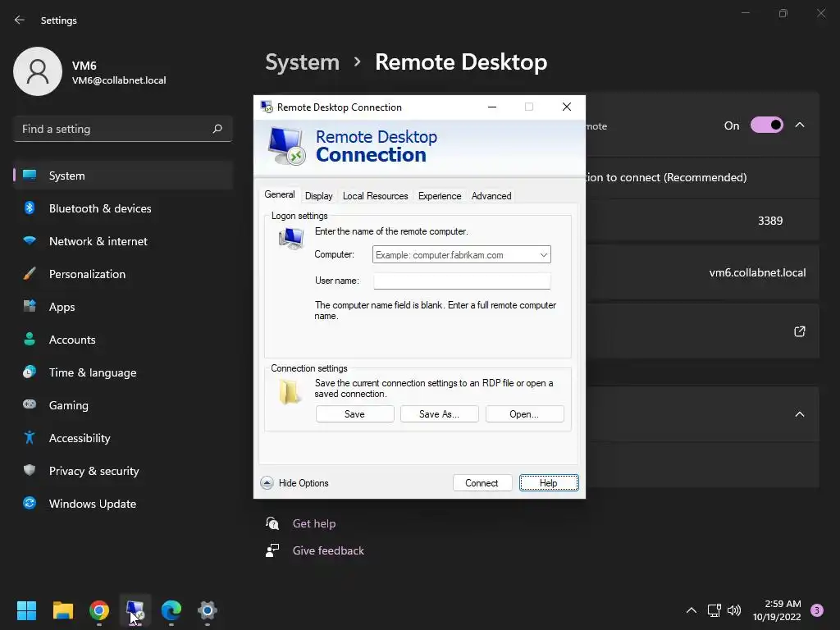Collapse the Remote Desktop section chevron

click(799, 125)
